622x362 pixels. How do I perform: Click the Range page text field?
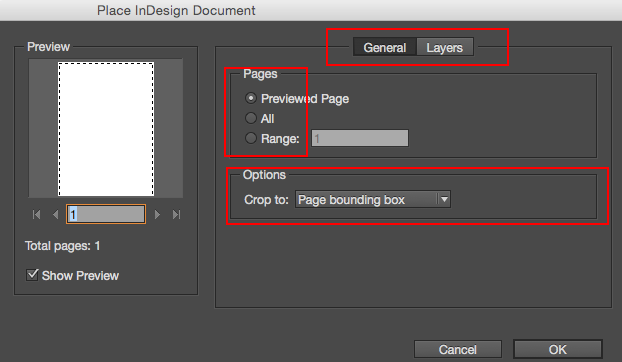(360, 138)
